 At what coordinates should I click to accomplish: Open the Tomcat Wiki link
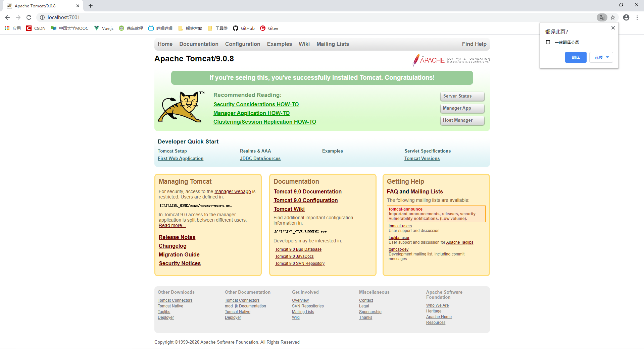[x=289, y=209]
